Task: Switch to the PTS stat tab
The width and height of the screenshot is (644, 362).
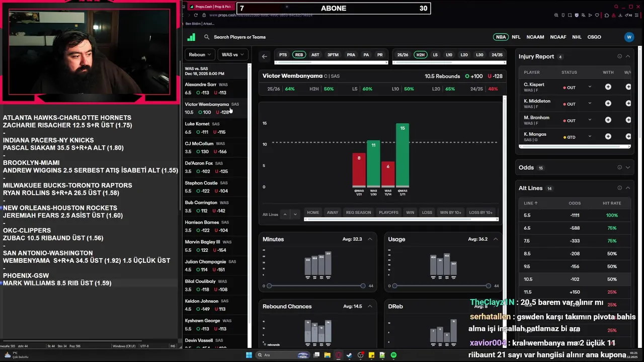Action: (x=283, y=55)
